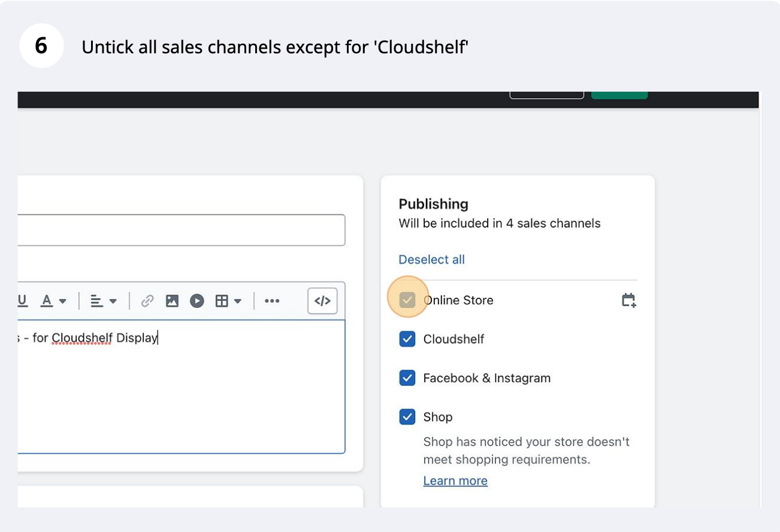Image resolution: width=780 pixels, height=532 pixels.
Task: Click the outlined Discard button in top bar
Action: coord(546,95)
